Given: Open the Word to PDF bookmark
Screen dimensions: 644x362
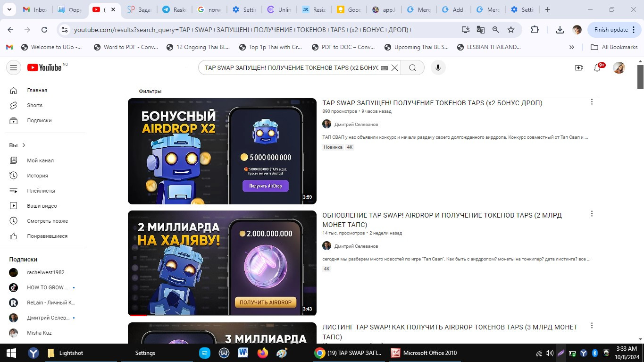Looking at the screenshot, I should click(x=126, y=47).
